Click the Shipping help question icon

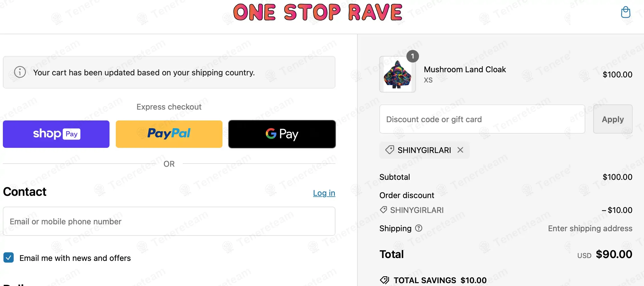pos(418,228)
